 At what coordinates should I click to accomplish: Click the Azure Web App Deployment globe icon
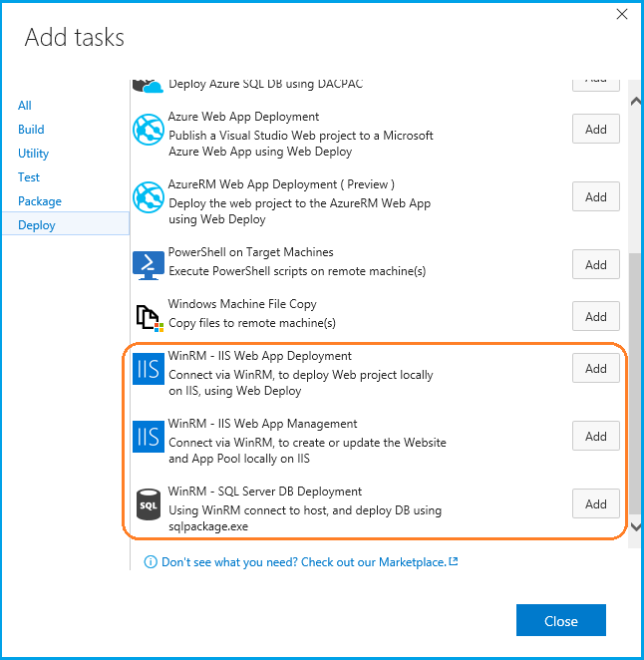pos(149,130)
